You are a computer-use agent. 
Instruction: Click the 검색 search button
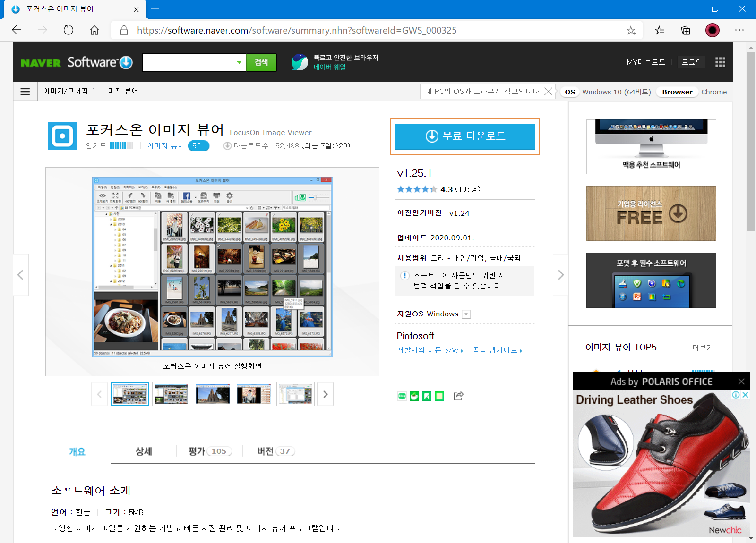point(261,62)
